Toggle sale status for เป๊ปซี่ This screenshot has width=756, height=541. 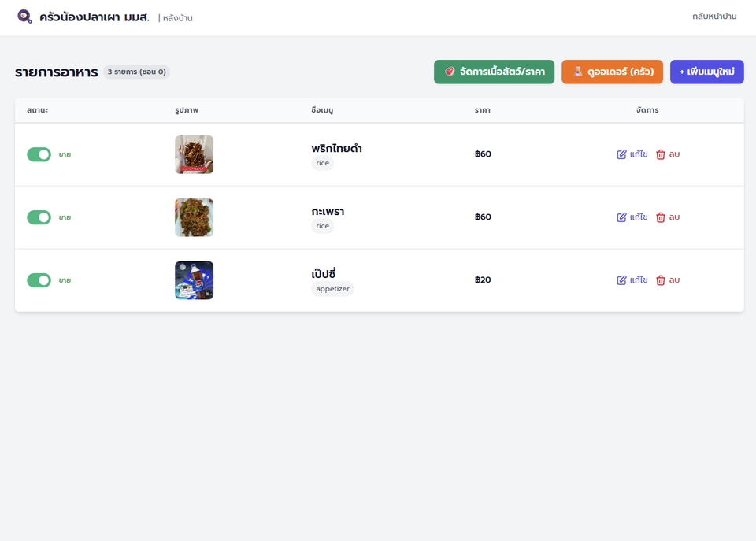point(39,280)
